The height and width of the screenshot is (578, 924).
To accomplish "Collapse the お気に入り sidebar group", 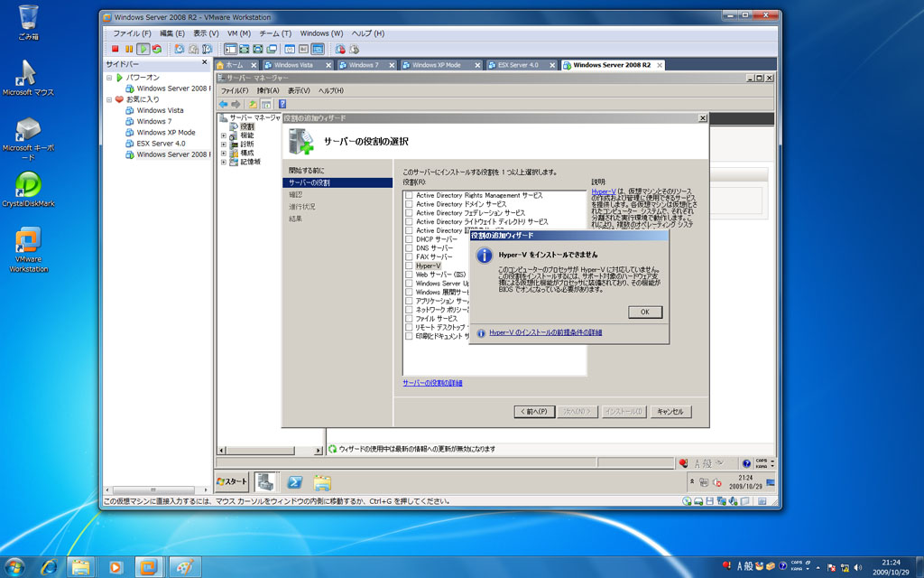I will [x=109, y=99].
